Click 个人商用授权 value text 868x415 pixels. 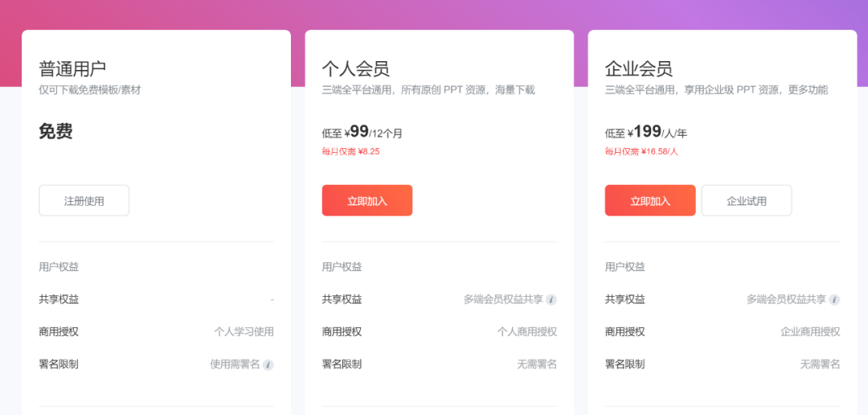(x=527, y=332)
